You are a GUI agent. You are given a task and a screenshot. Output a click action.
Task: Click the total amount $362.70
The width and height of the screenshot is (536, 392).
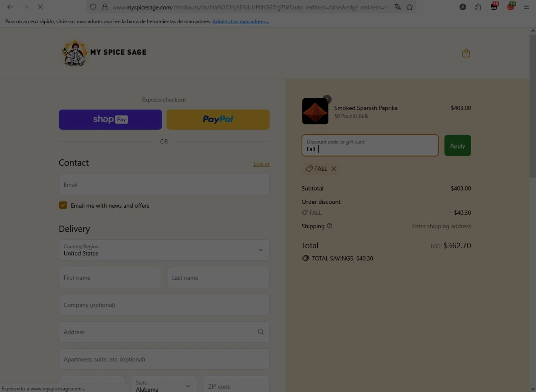tap(457, 245)
